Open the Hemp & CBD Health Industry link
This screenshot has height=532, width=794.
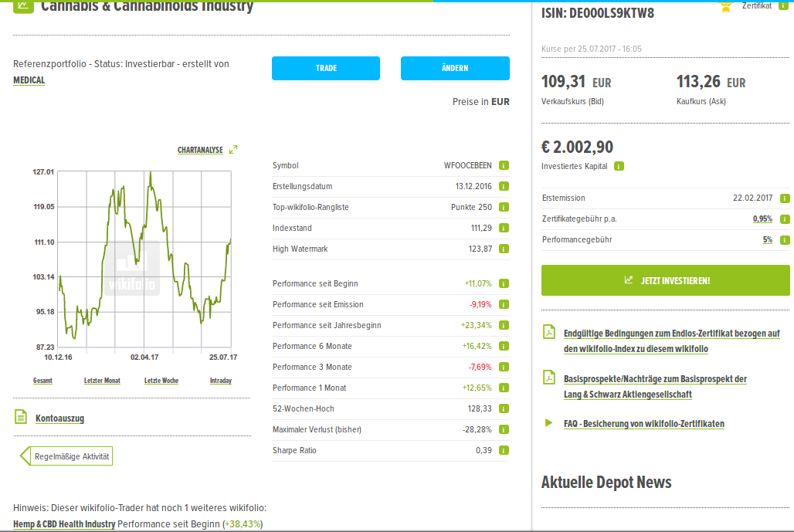coord(64,524)
